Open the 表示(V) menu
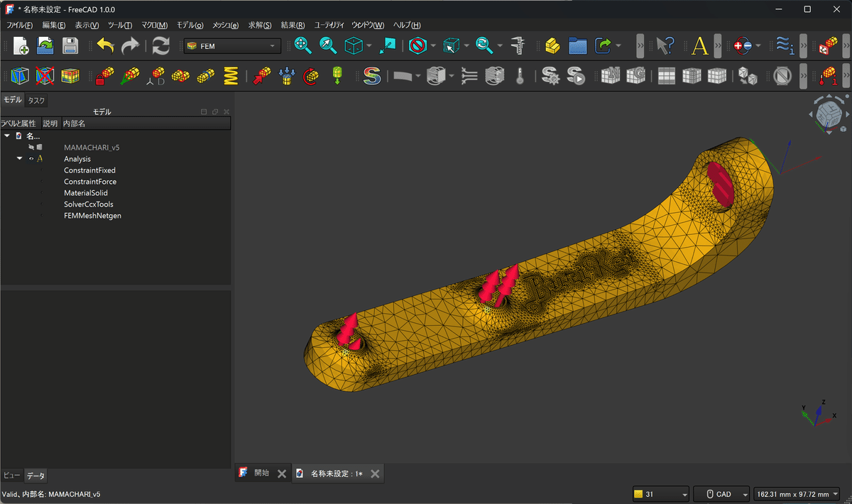Screen dimensions: 852x504 point(87,25)
